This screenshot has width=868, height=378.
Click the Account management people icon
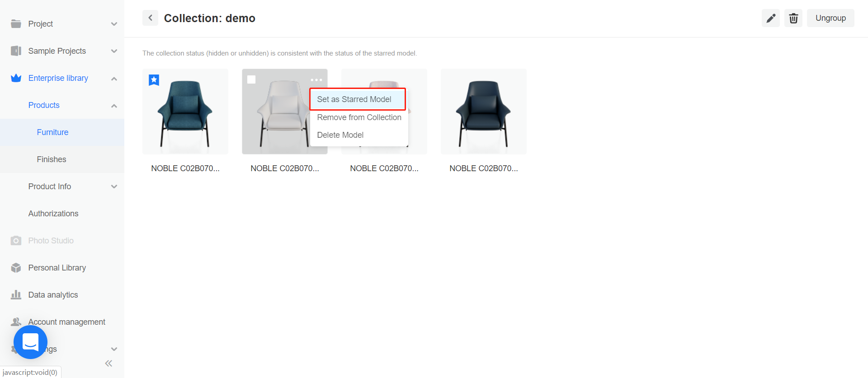[16, 322]
